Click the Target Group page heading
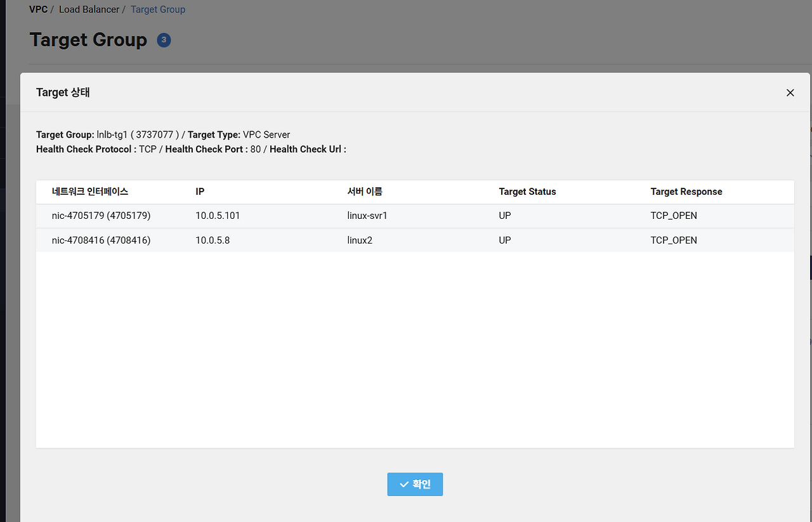This screenshot has height=522, width=812. [88, 40]
